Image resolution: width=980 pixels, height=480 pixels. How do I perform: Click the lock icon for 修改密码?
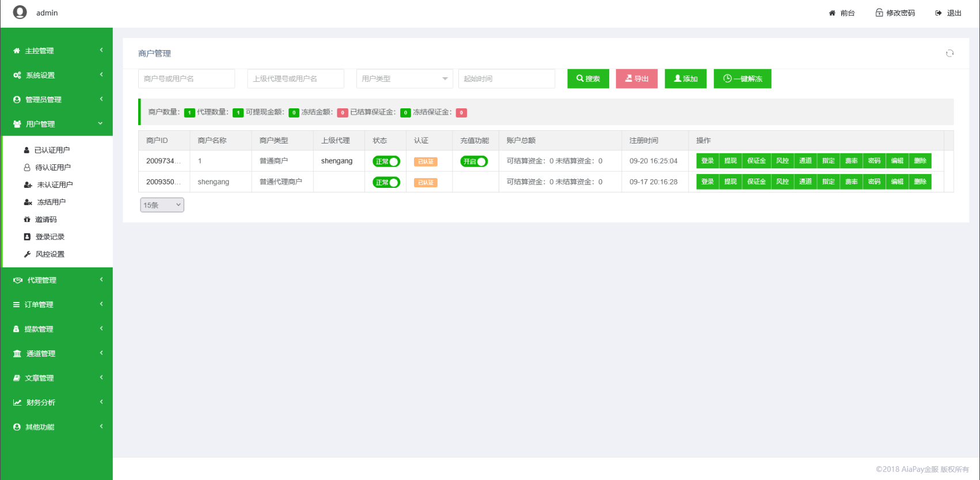pos(879,13)
